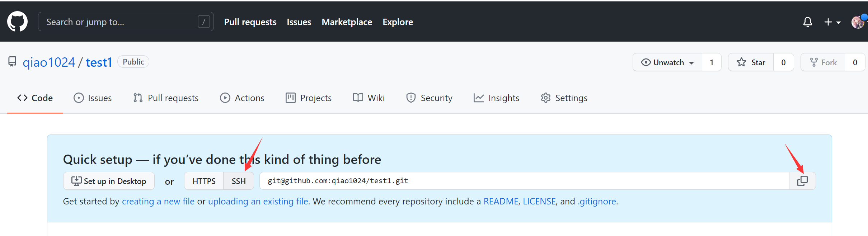
Task: Focus the Search or jump to field
Action: click(x=126, y=22)
